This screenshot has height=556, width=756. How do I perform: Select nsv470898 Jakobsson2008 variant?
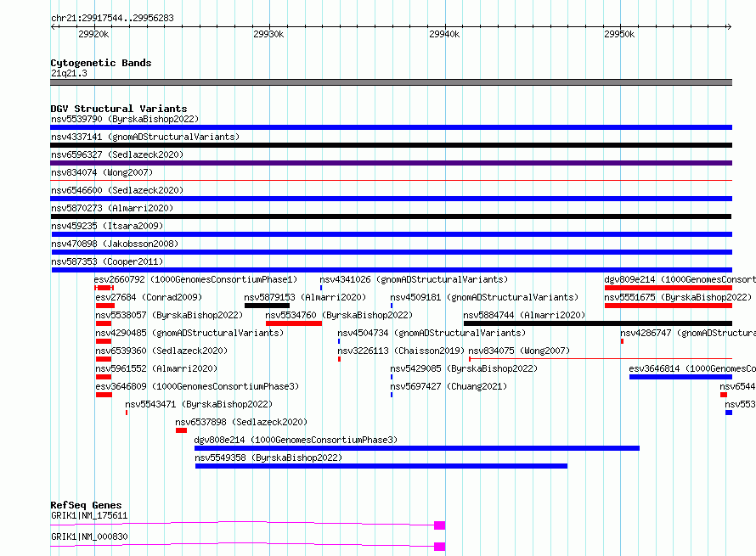pos(115,244)
